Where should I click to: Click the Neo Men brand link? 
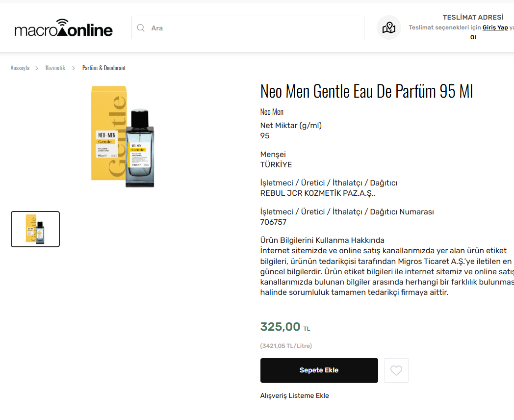[x=272, y=112]
